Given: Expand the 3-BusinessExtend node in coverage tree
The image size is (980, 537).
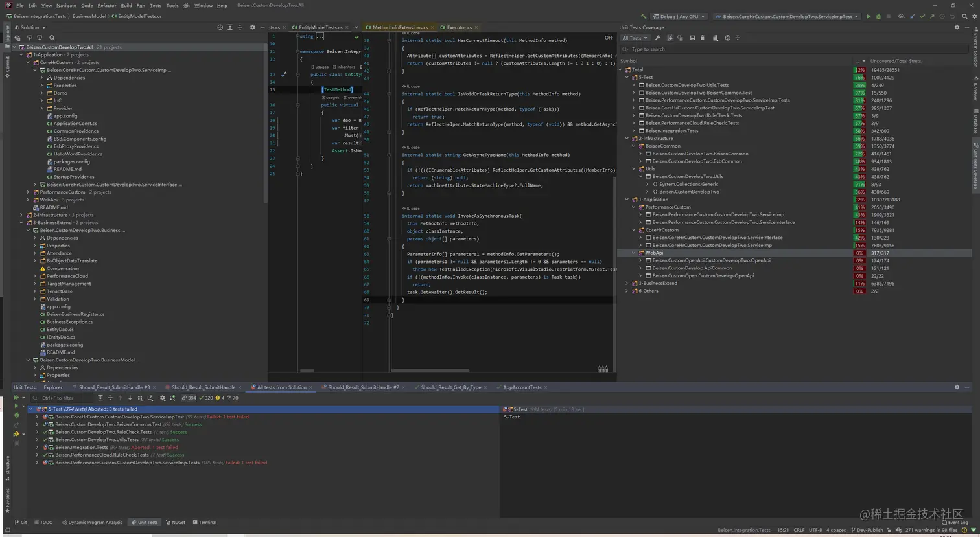Looking at the screenshot, I should pyautogui.click(x=627, y=283).
